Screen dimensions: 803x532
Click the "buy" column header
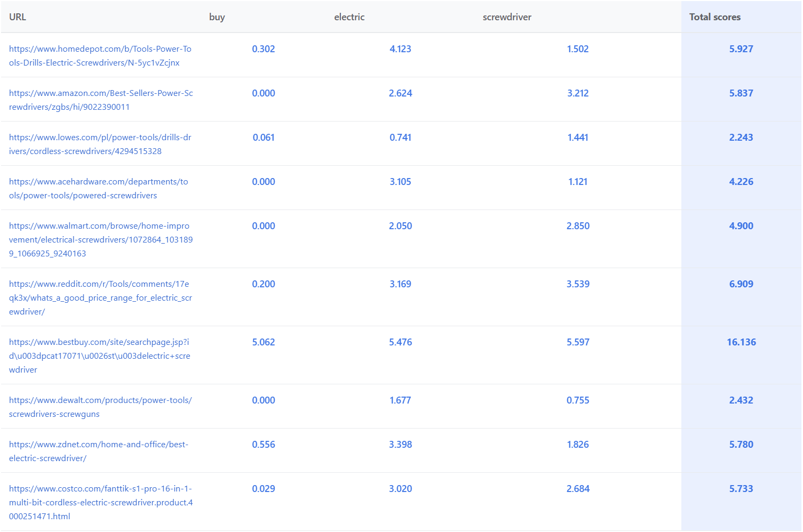tap(217, 17)
